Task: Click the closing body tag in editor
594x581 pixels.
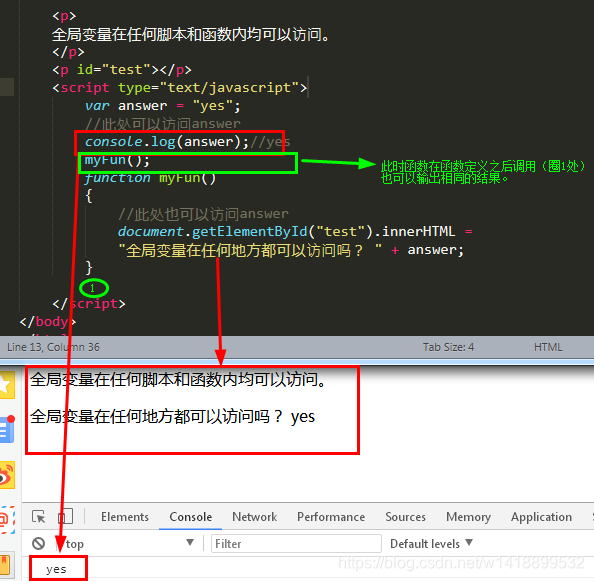Action: tap(48, 322)
